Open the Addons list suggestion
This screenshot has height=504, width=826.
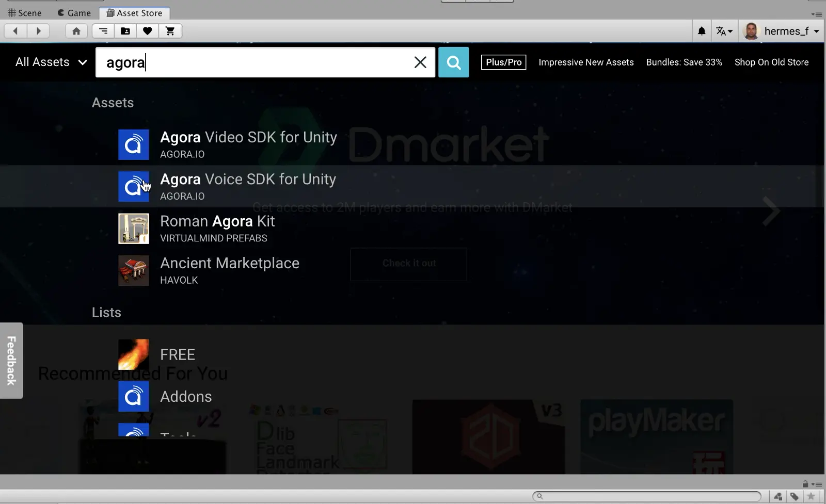[412, 396]
